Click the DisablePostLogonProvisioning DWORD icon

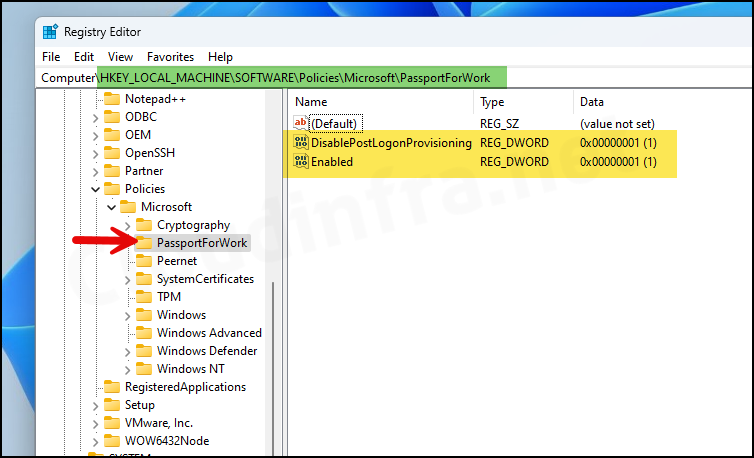point(301,143)
